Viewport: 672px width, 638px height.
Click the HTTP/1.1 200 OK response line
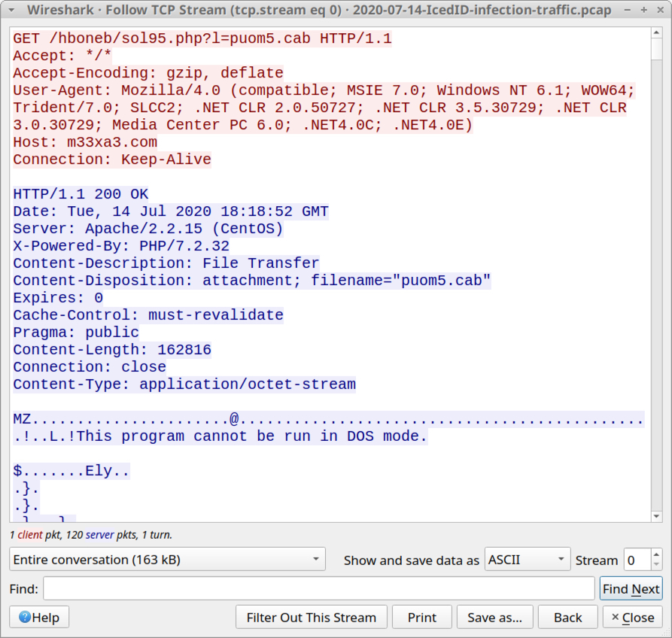click(81, 194)
